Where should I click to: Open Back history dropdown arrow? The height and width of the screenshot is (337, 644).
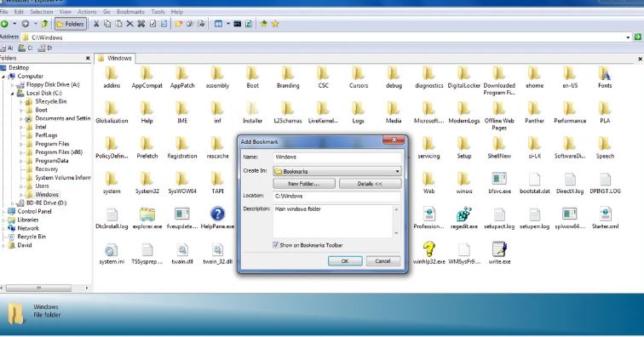pos(14,24)
